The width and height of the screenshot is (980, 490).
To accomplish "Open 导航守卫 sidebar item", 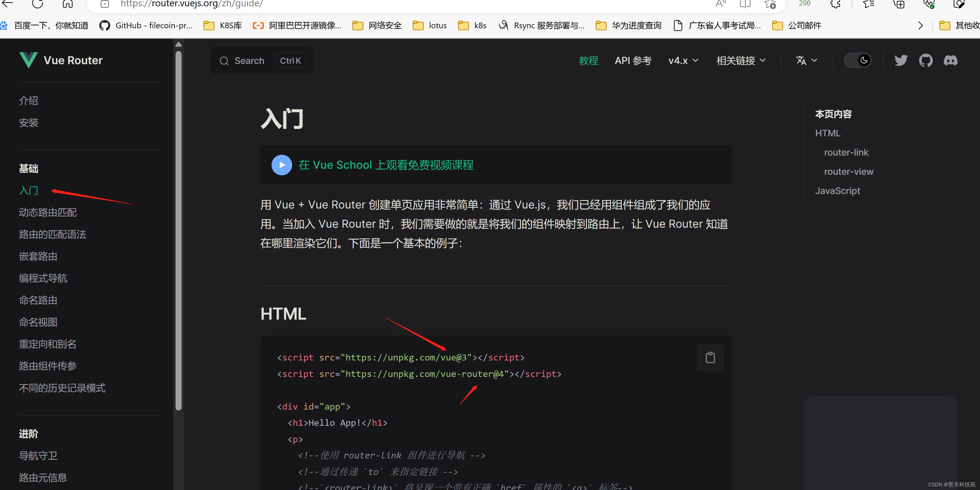I will [38, 456].
